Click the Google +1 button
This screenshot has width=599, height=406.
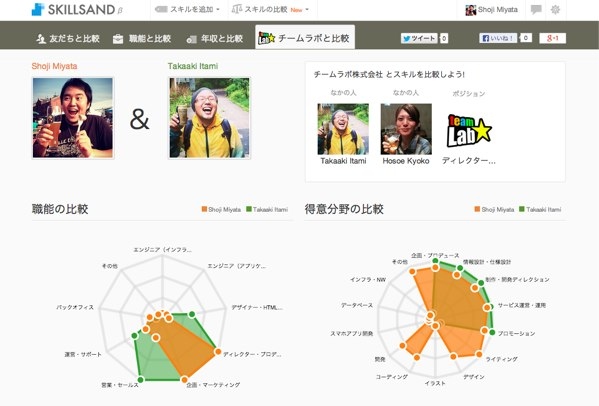click(552, 38)
